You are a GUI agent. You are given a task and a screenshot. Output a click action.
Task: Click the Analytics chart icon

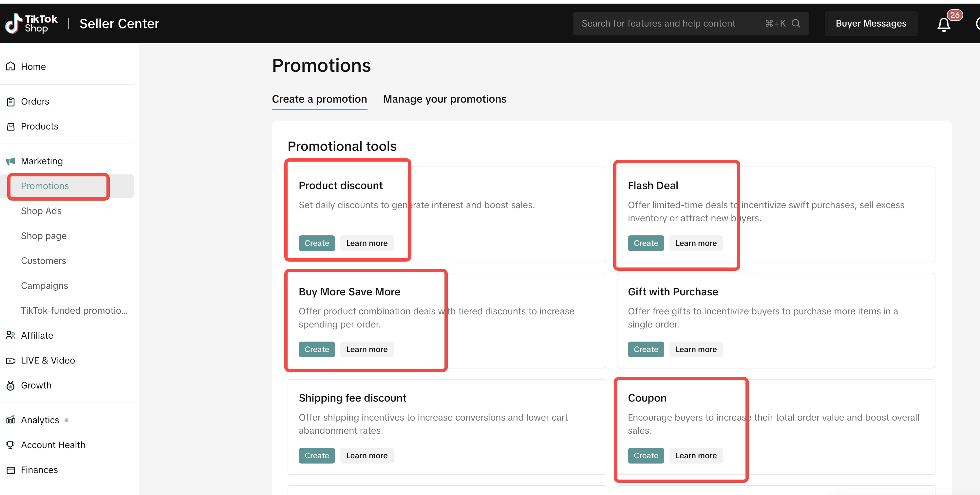(x=11, y=420)
